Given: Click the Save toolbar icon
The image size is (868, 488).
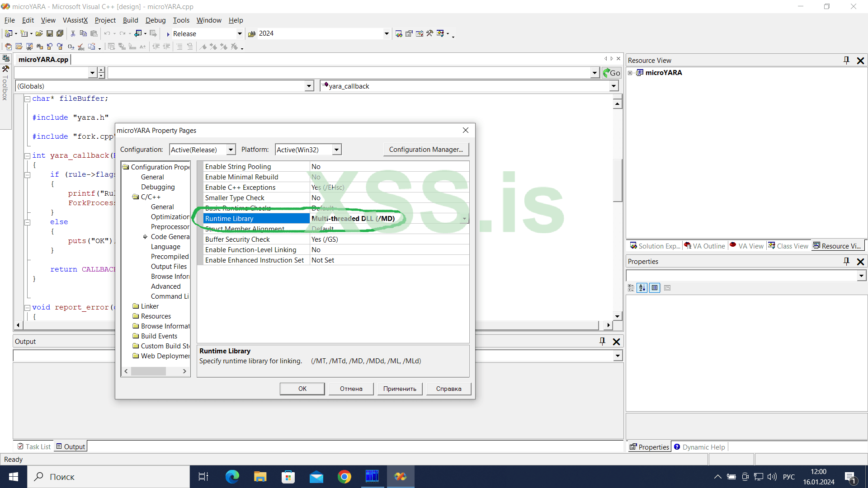Looking at the screenshot, I should [x=50, y=33].
